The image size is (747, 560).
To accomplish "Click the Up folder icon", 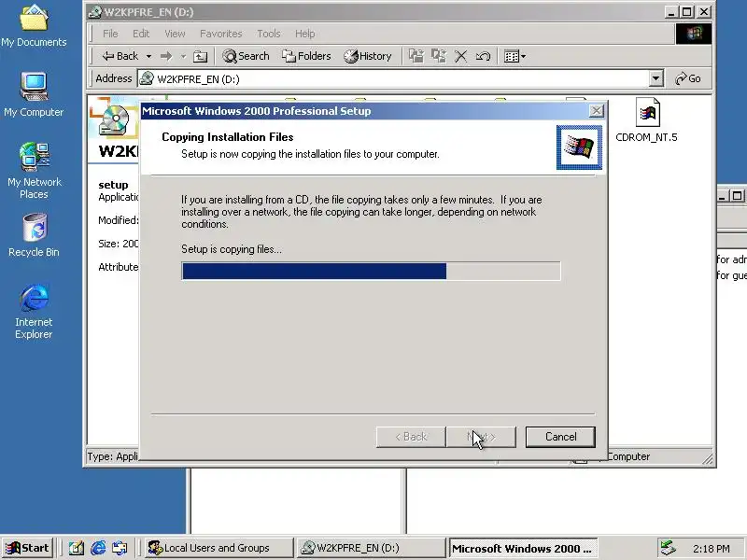I will 200,57.
